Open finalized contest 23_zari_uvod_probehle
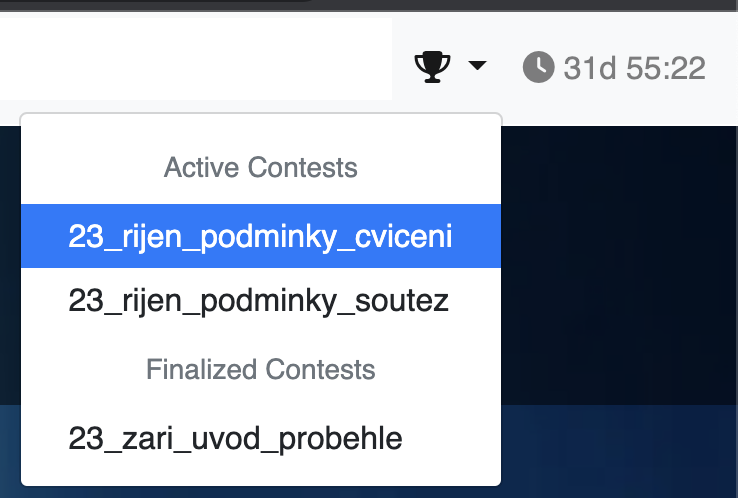 [235, 438]
